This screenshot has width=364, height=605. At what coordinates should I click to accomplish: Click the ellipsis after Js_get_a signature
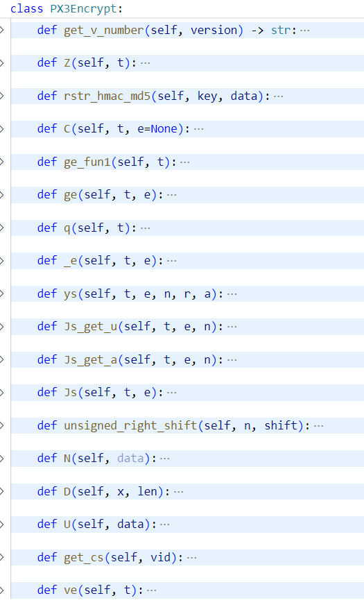(232, 360)
